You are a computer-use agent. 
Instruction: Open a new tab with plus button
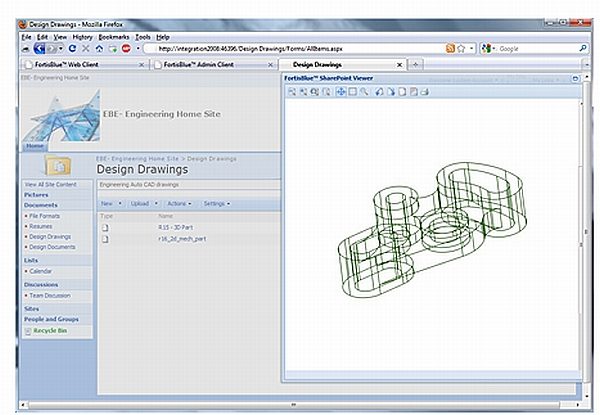tap(416, 65)
